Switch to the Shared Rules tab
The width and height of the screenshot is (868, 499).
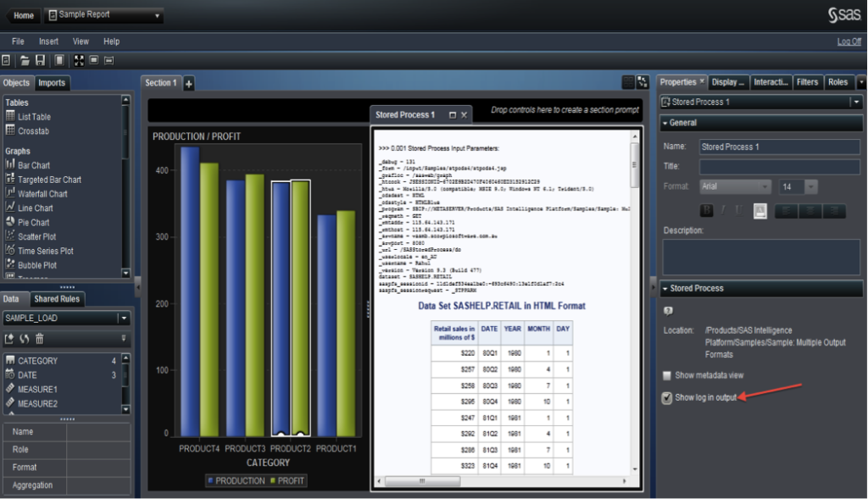point(57,299)
